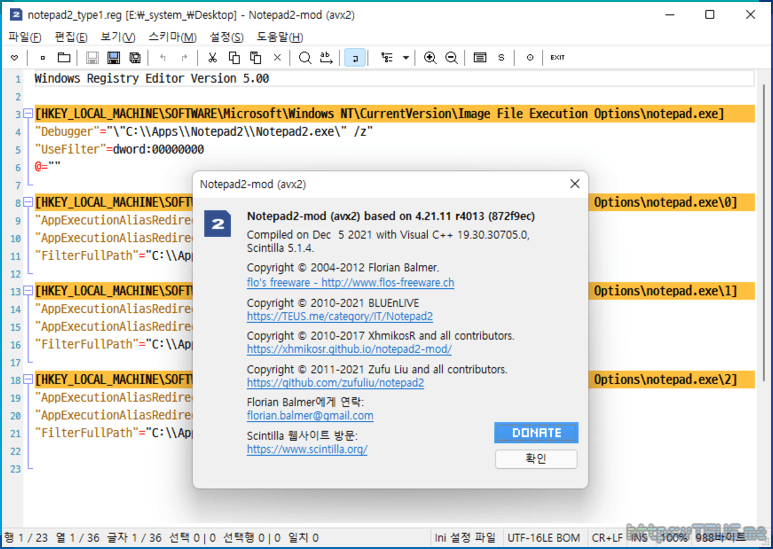Image resolution: width=773 pixels, height=549 pixels.
Task: Click '행 1 / 23' in status bar
Action: (x=26, y=538)
